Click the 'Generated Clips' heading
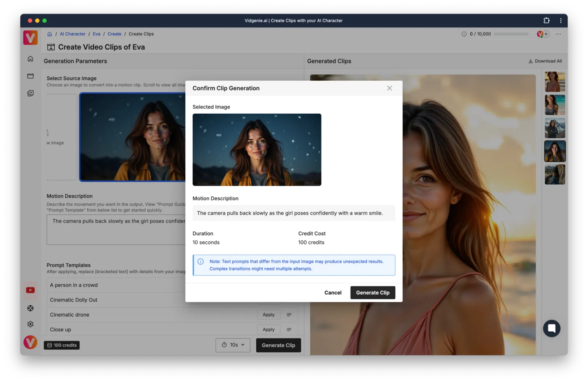The image size is (588, 382). coord(329,61)
